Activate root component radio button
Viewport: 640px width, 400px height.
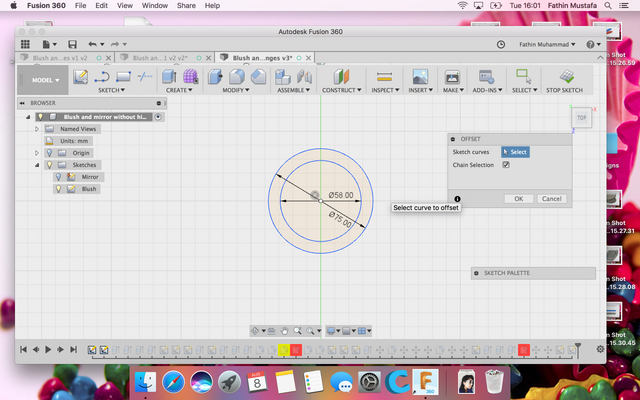tap(158, 117)
